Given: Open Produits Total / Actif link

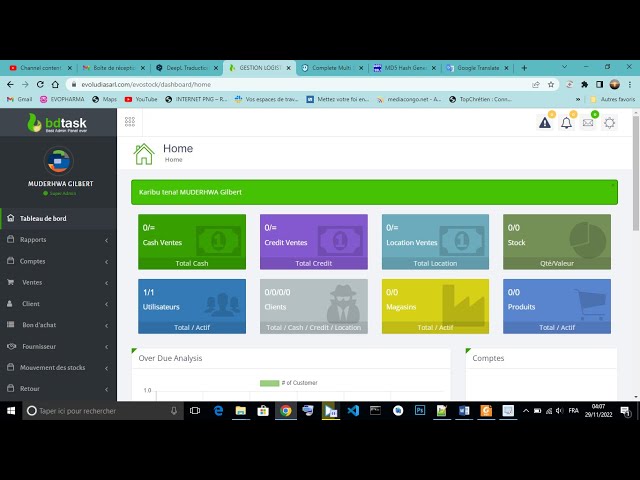Looking at the screenshot, I should [x=557, y=328].
